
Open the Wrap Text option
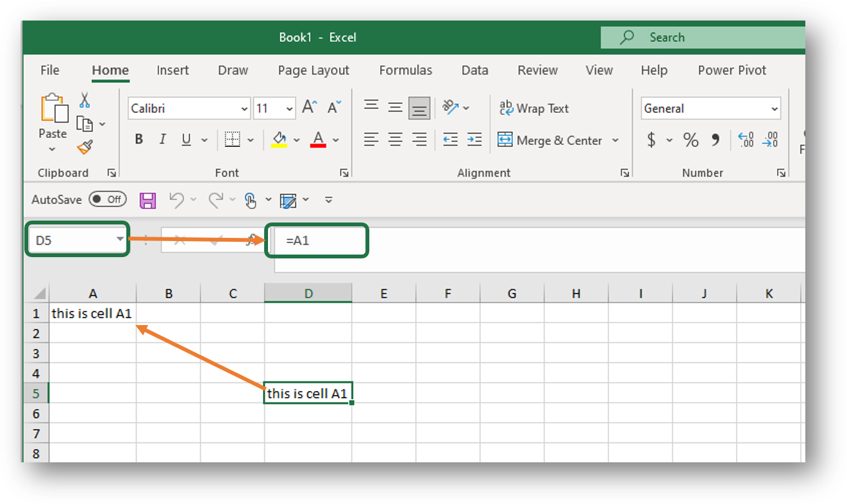point(534,108)
